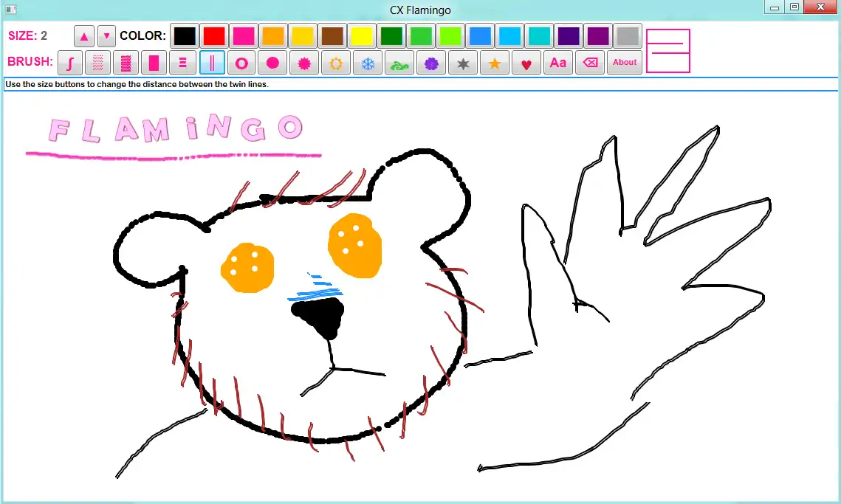Click the window icon in title bar

tap(11, 9)
